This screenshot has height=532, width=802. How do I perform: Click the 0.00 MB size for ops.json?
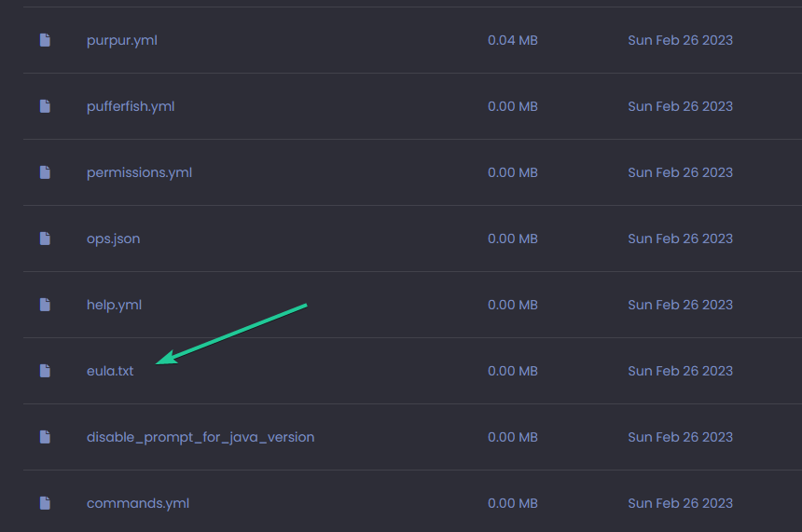(512, 239)
